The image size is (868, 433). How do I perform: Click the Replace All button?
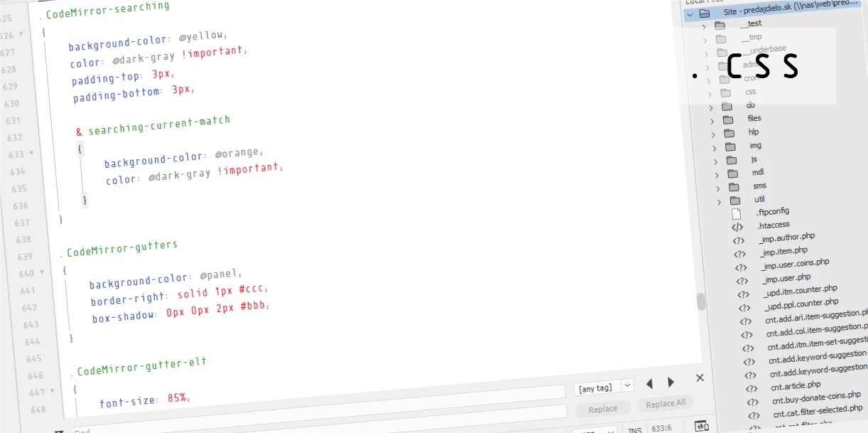point(666,404)
